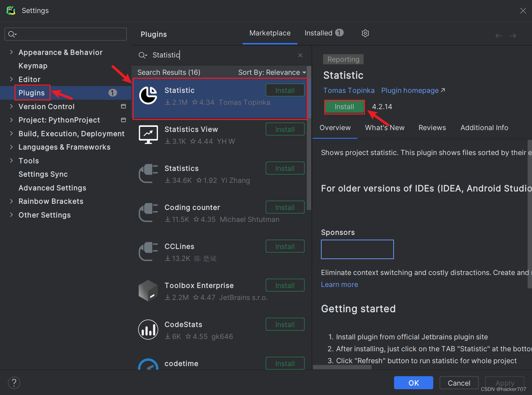Click the CCLines plug icon
532x395 pixels.
(148, 252)
